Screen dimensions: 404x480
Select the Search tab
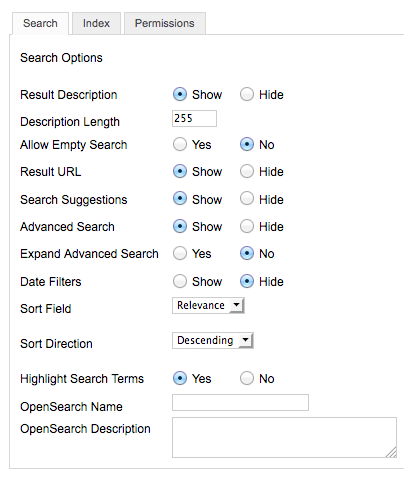(x=40, y=23)
